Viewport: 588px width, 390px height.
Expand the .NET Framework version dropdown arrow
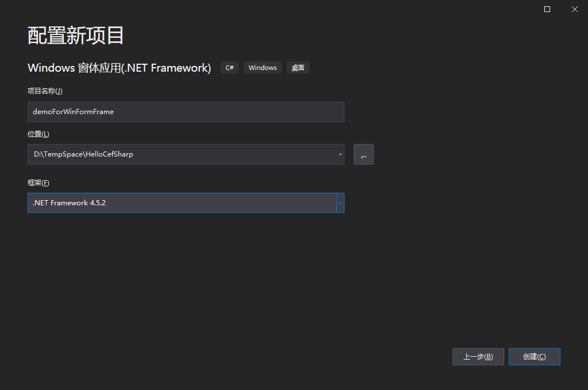pos(340,202)
